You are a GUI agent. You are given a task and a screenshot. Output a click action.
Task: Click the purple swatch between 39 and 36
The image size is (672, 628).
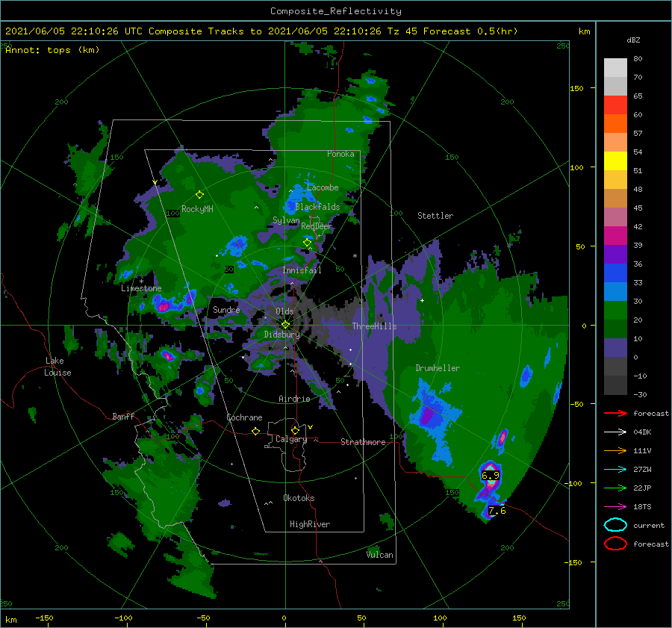coord(615,254)
